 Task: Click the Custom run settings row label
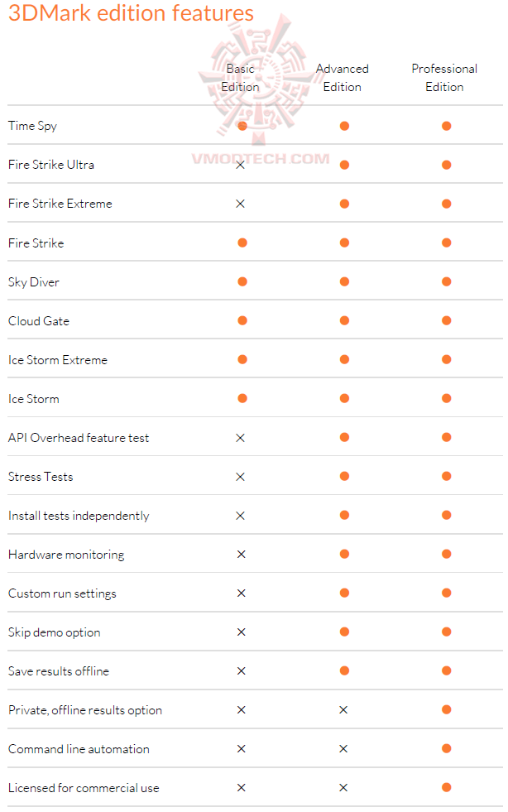pos(62,593)
